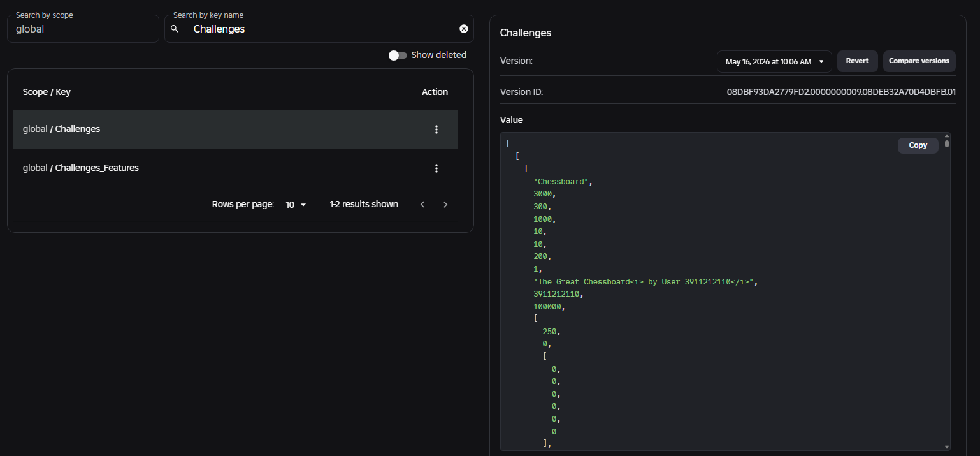
Task: Focus the Search by scope field
Action: [83, 29]
